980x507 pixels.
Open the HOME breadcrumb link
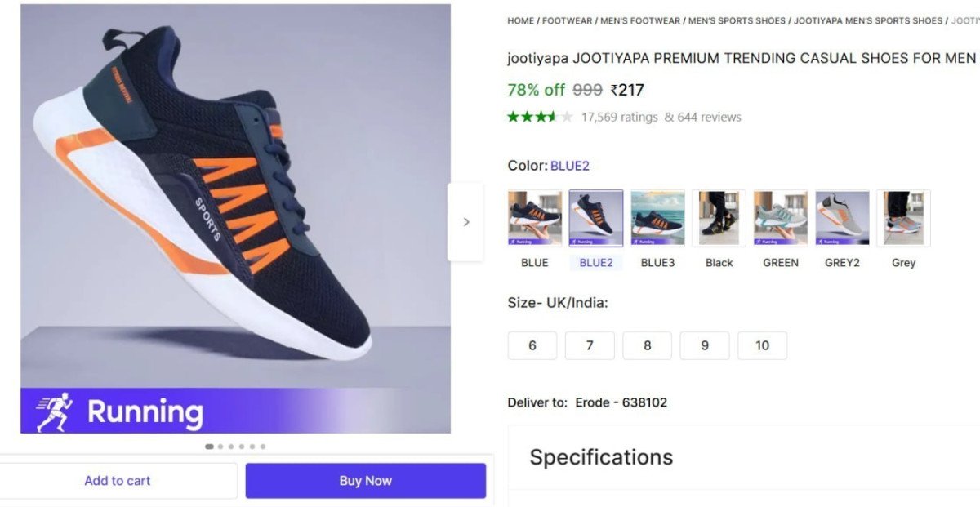(520, 20)
